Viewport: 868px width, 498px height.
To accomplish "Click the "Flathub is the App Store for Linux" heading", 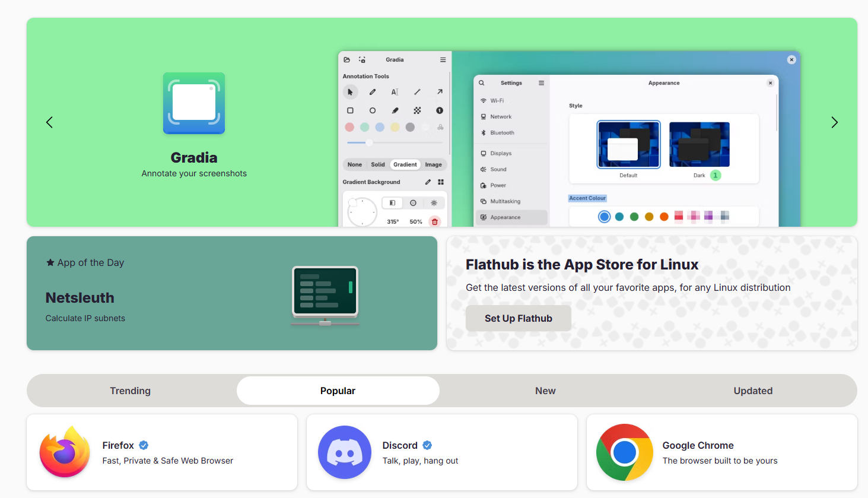I will point(582,265).
